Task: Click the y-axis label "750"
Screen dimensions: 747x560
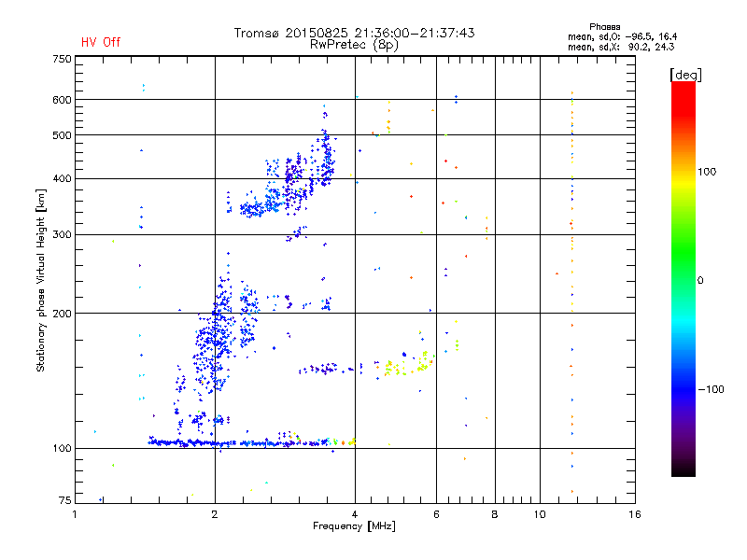Action: click(x=62, y=59)
